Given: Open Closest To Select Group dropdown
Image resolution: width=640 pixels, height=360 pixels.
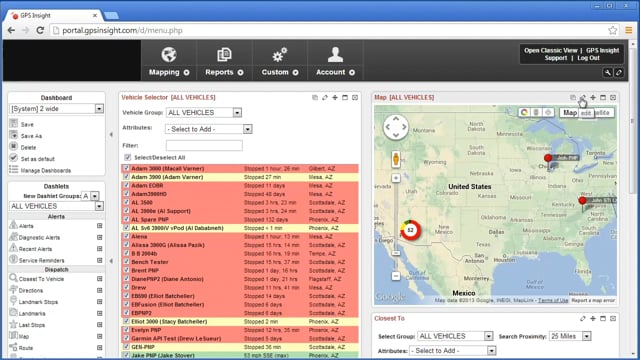Looking at the screenshot, I should click(x=488, y=336).
